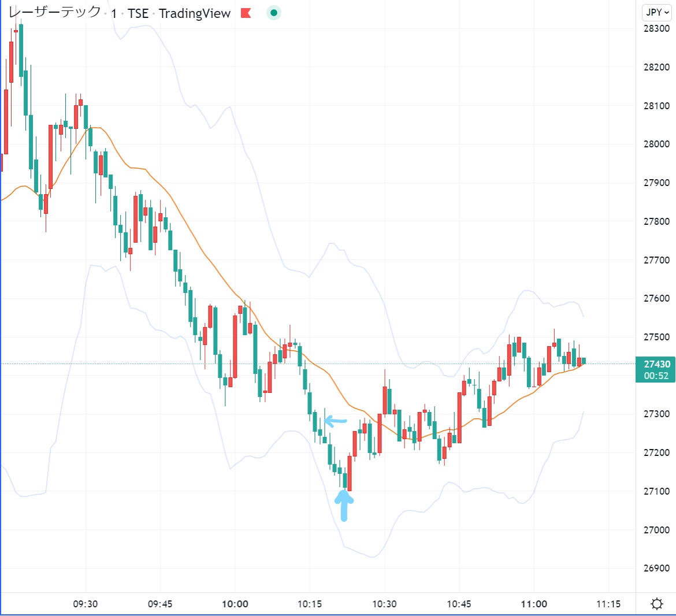Click the 10:00 label on time axis
The image size is (676, 616).
(235, 604)
